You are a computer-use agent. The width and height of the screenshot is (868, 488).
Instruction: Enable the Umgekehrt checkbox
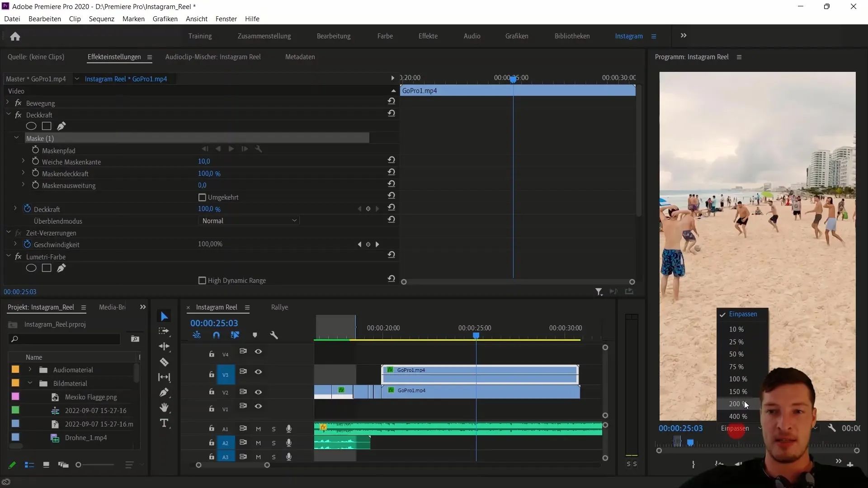(202, 197)
